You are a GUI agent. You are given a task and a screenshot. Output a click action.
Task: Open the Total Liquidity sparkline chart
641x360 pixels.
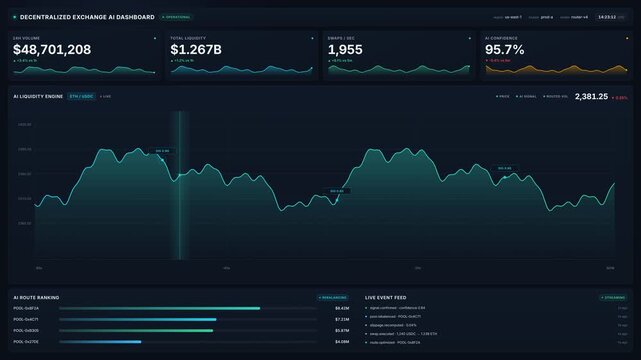click(x=241, y=70)
